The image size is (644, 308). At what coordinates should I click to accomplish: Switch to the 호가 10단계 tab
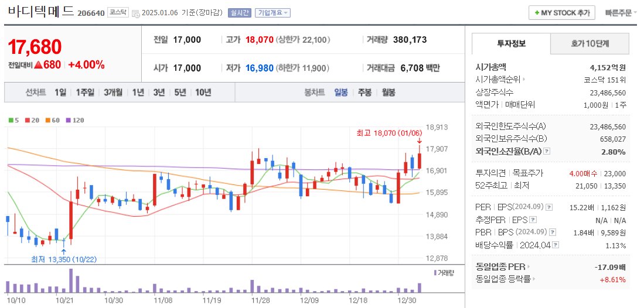pyautogui.click(x=590, y=43)
